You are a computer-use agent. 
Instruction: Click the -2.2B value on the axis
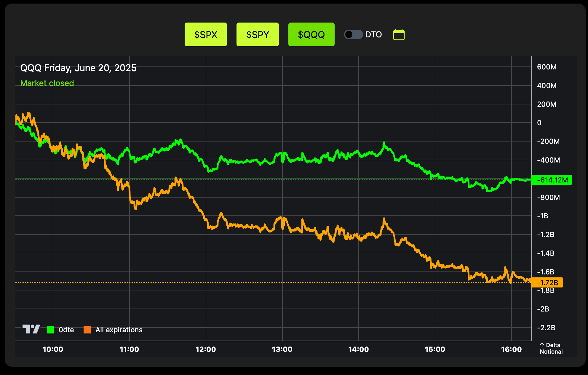click(546, 328)
